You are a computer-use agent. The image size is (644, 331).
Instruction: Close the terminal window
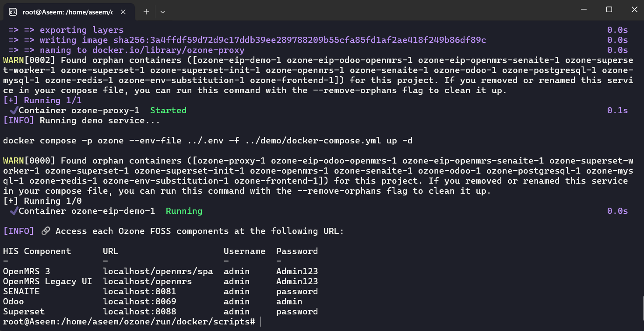click(x=634, y=10)
